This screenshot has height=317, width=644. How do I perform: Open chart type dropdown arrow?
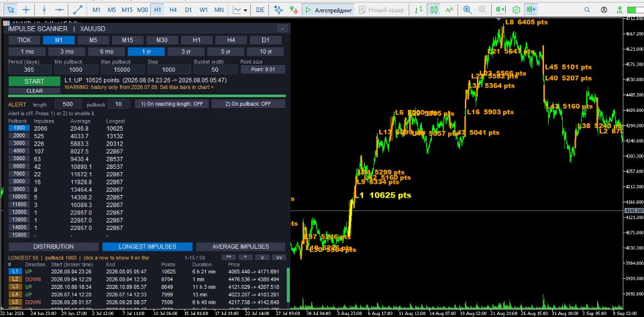click(x=246, y=10)
